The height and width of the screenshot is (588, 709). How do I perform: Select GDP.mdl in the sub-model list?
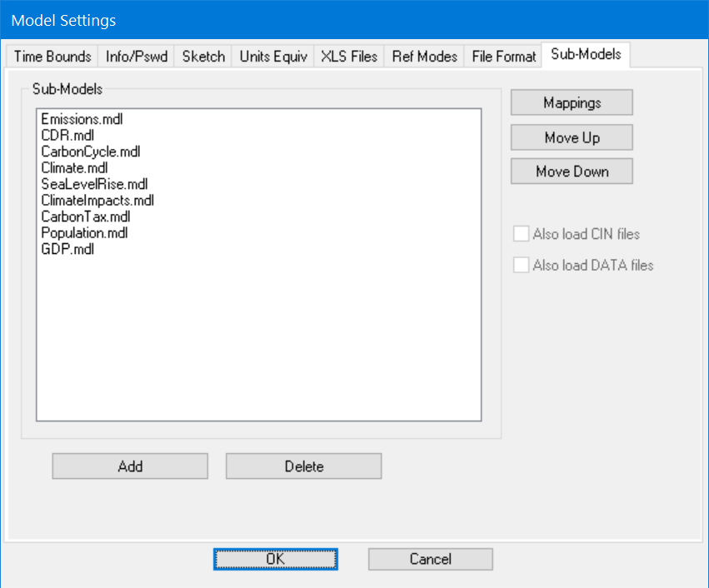(67, 249)
